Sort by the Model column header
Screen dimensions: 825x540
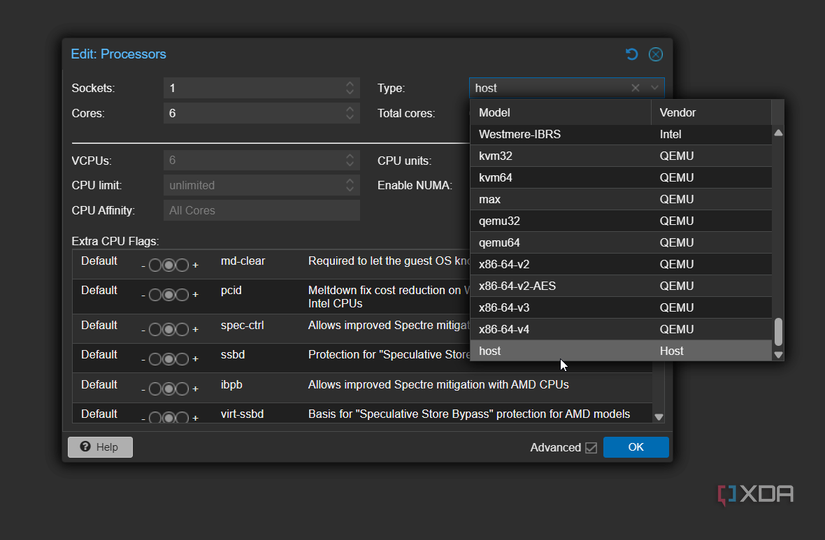tap(561, 113)
